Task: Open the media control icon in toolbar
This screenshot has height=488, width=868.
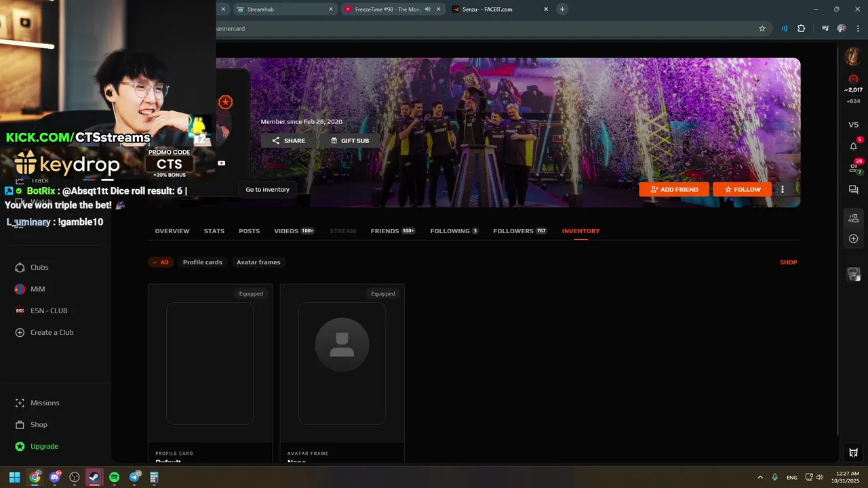Action: tap(825, 28)
